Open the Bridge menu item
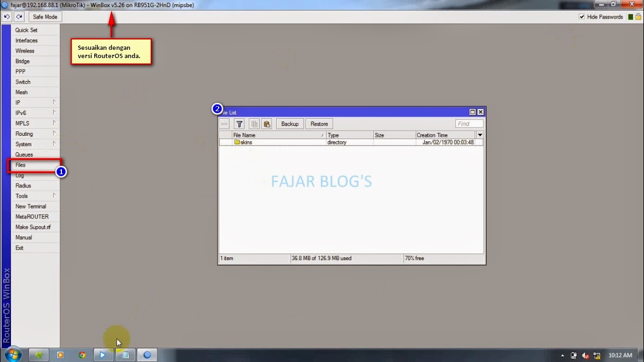Screen dimensions: 644x362 point(22,61)
